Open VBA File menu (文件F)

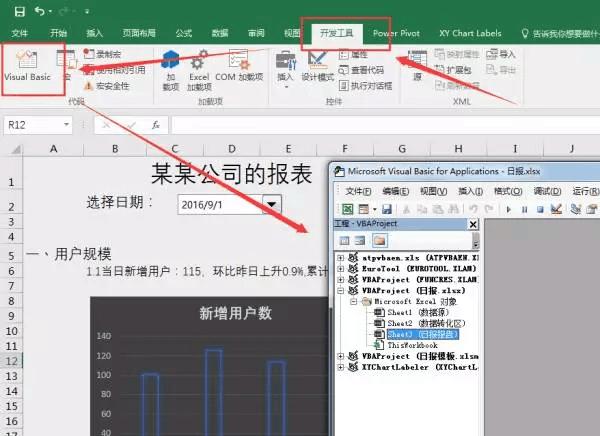pyautogui.click(x=358, y=191)
